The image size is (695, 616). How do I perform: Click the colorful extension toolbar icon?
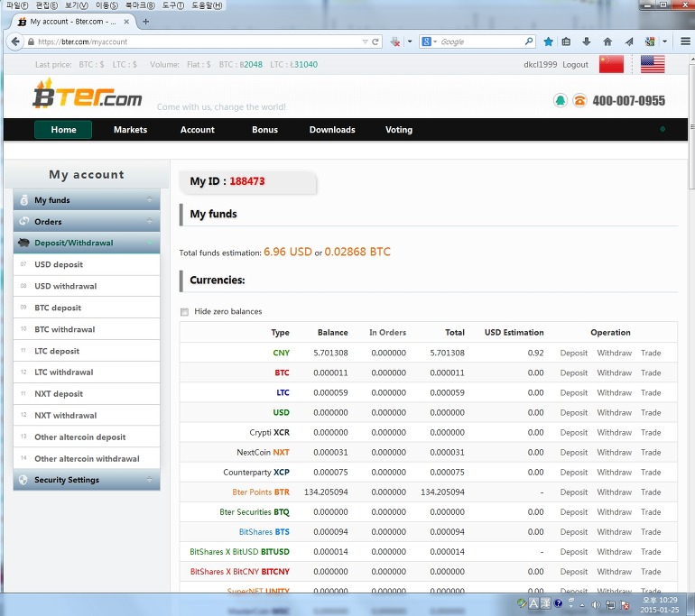click(x=650, y=41)
